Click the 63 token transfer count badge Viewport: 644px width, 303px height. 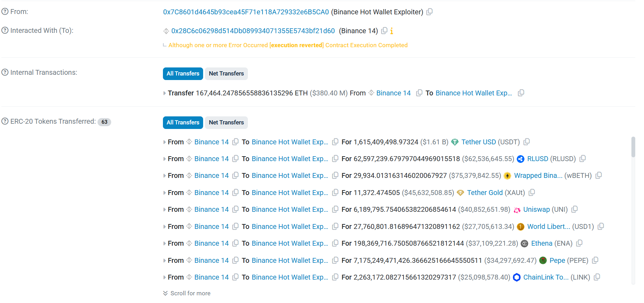click(104, 122)
